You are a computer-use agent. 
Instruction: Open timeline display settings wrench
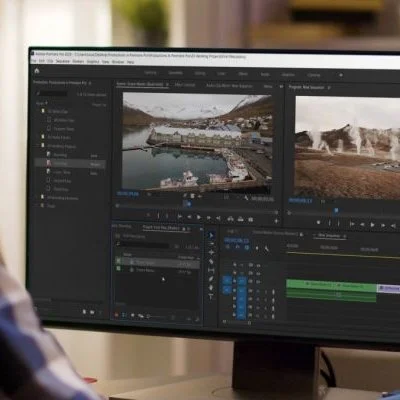pos(266,249)
